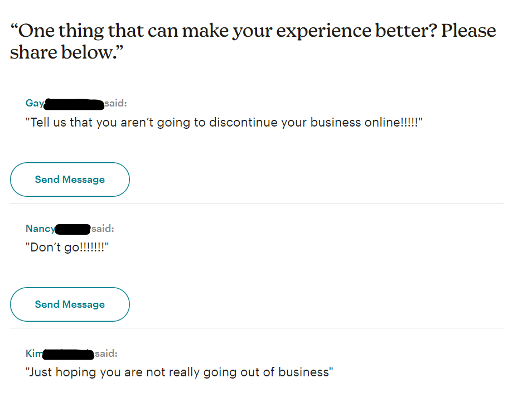The width and height of the screenshot is (532, 407).
Task: Click the survey question heading's first line
Action: (253, 31)
